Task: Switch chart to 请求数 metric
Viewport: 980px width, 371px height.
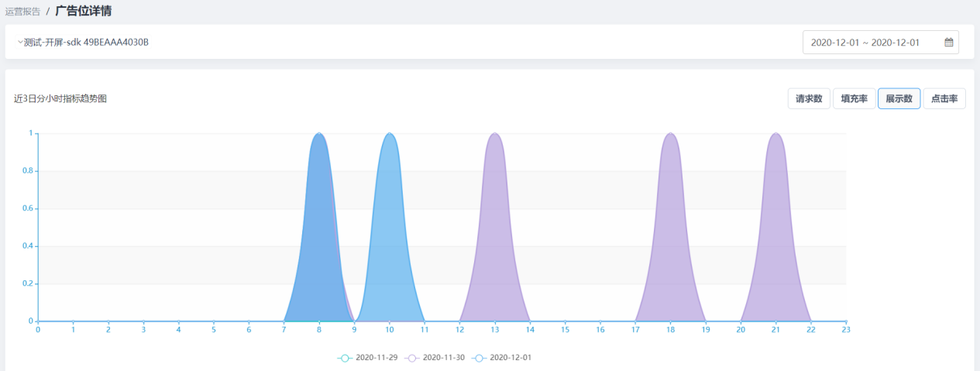Action: 809,99
